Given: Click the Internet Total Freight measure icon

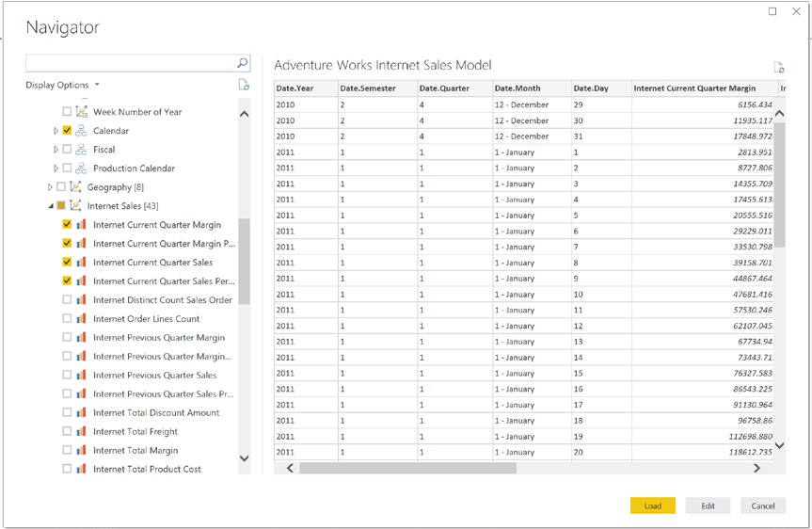Looking at the screenshot, I should pos(81,431).
